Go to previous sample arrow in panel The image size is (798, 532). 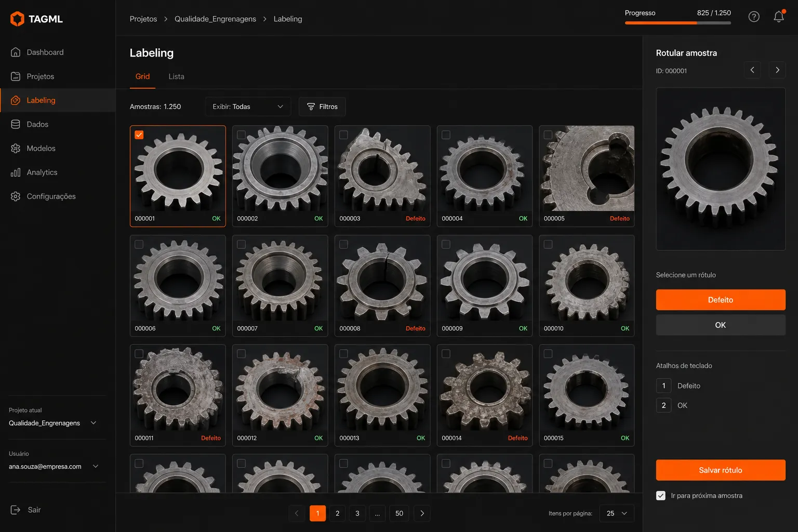(752, 70)
